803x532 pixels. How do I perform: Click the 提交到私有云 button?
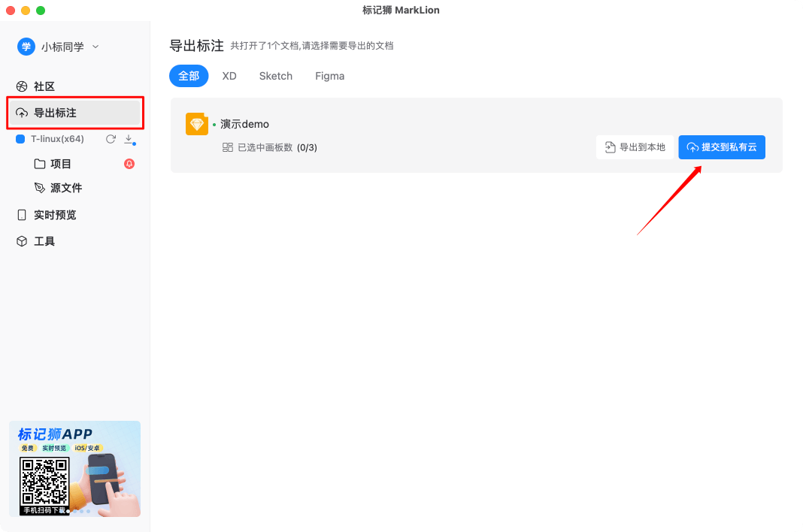pos(721,147)
